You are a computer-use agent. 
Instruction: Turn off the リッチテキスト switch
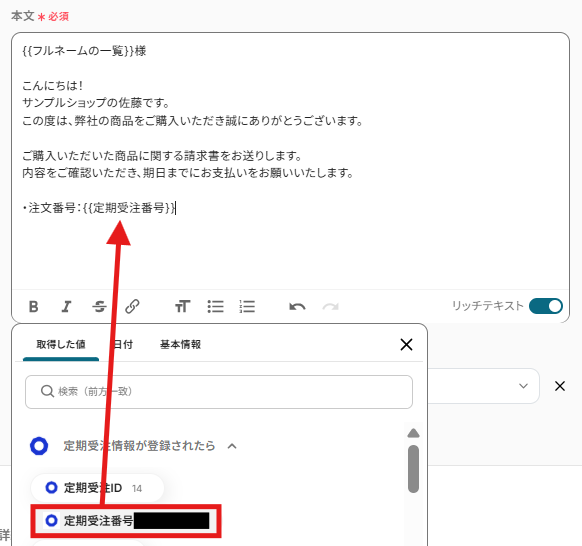pyautogui.click(x=546, y=306)
